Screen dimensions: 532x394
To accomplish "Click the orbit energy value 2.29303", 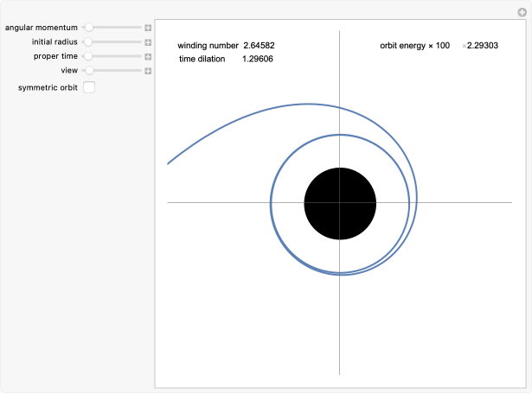I will pos(483,45).
